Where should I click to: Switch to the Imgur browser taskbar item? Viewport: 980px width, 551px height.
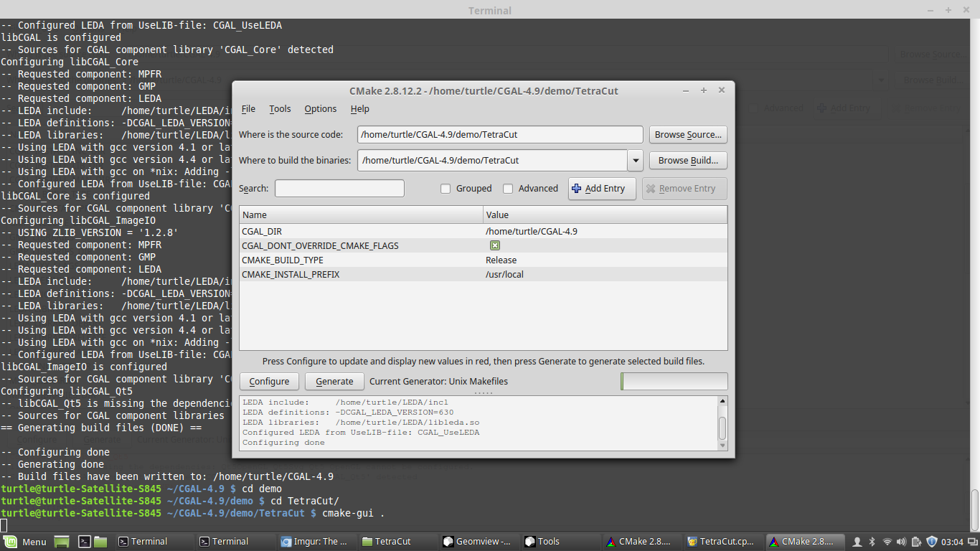point(315,542)
